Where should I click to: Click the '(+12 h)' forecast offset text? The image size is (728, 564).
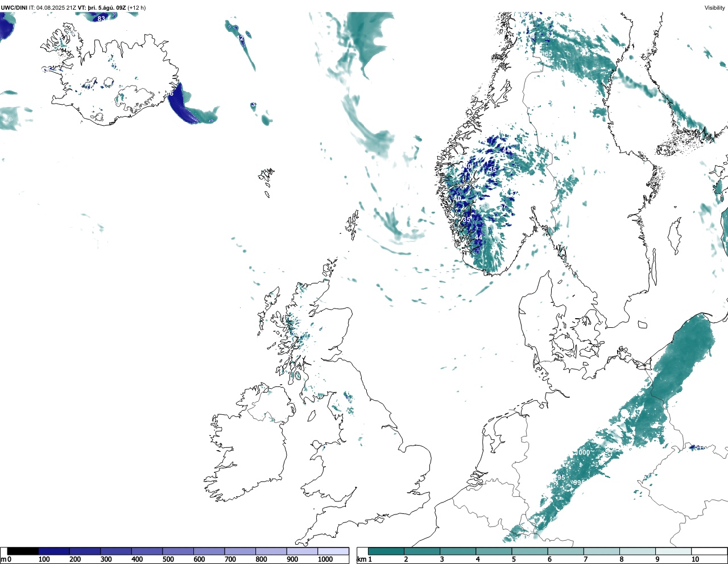pos(136,7)
